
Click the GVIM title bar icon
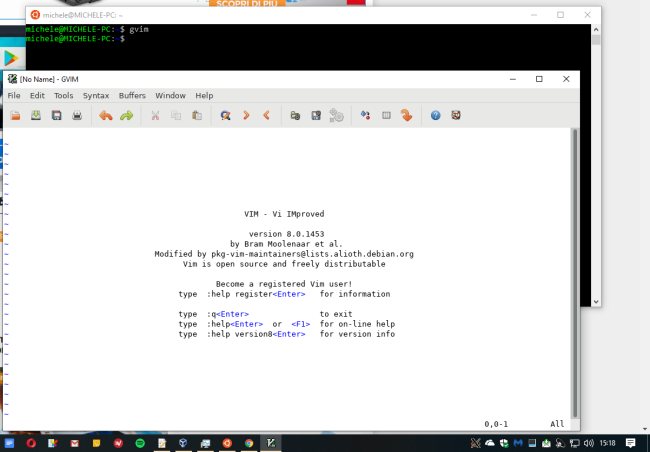pos(12,79)
